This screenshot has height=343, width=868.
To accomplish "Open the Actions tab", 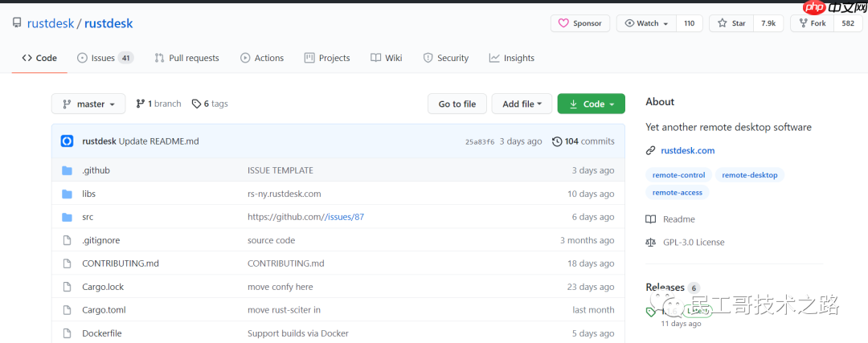I will [262, 58].
